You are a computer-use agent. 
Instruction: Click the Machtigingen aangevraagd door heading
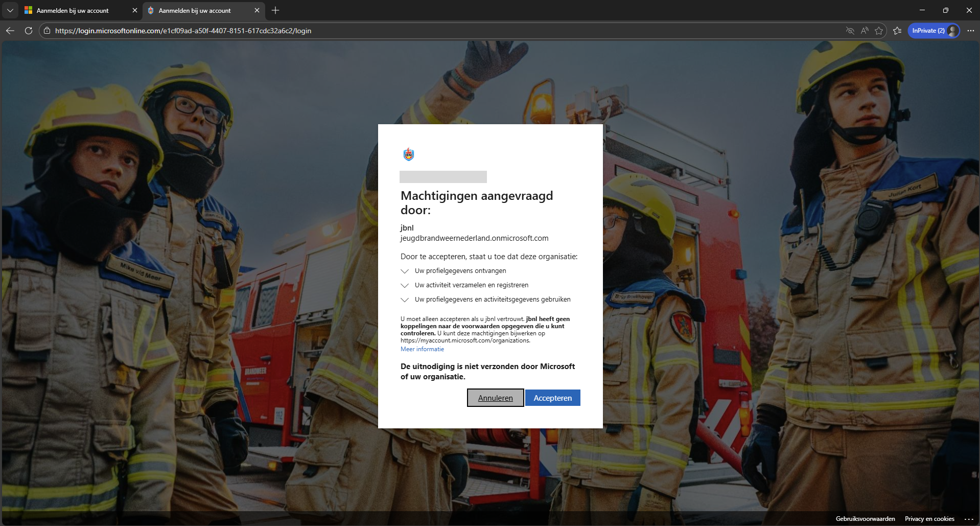[477, 202]
